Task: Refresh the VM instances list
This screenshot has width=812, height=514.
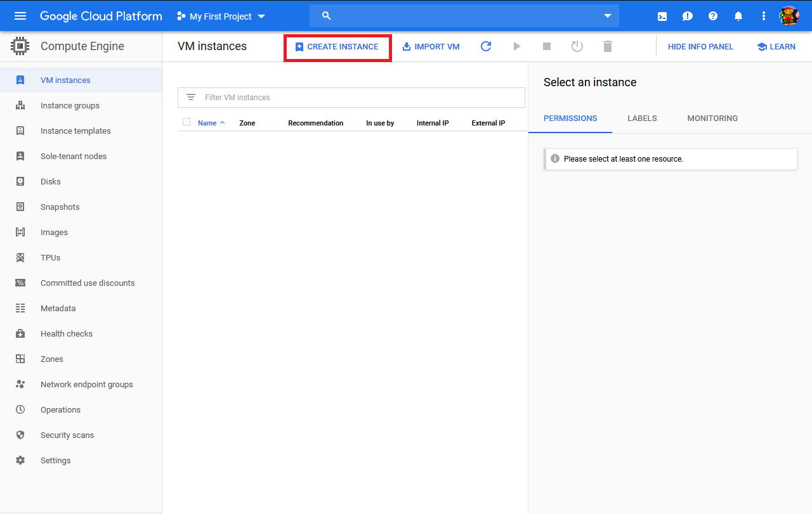Action: click(486, 46)
